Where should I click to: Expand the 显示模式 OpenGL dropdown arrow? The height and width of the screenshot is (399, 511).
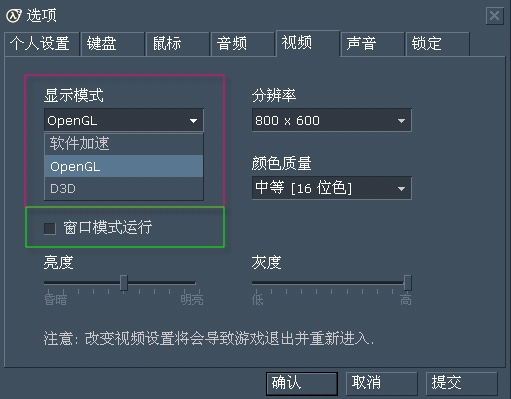tap(193, 121)
